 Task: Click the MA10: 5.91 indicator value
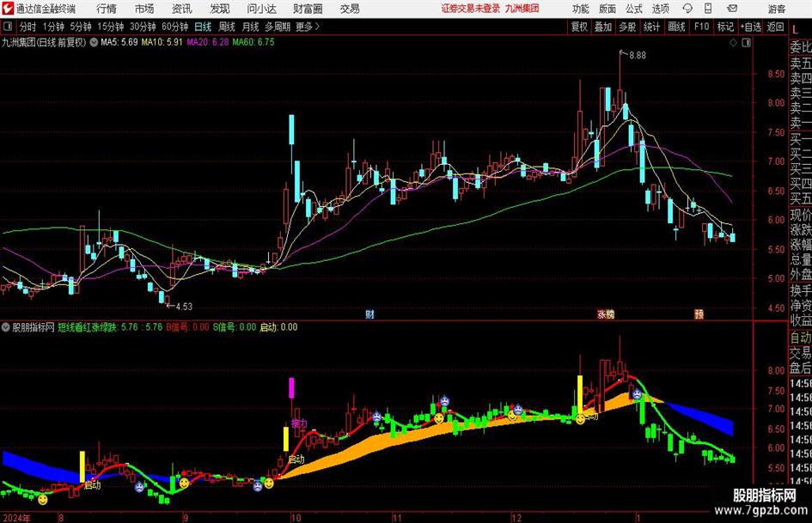coord(162,42)
